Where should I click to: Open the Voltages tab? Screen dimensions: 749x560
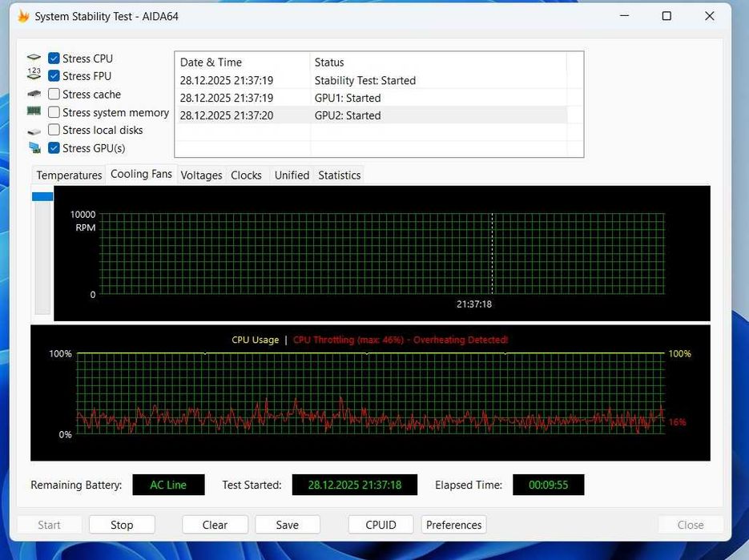[201, 175]
